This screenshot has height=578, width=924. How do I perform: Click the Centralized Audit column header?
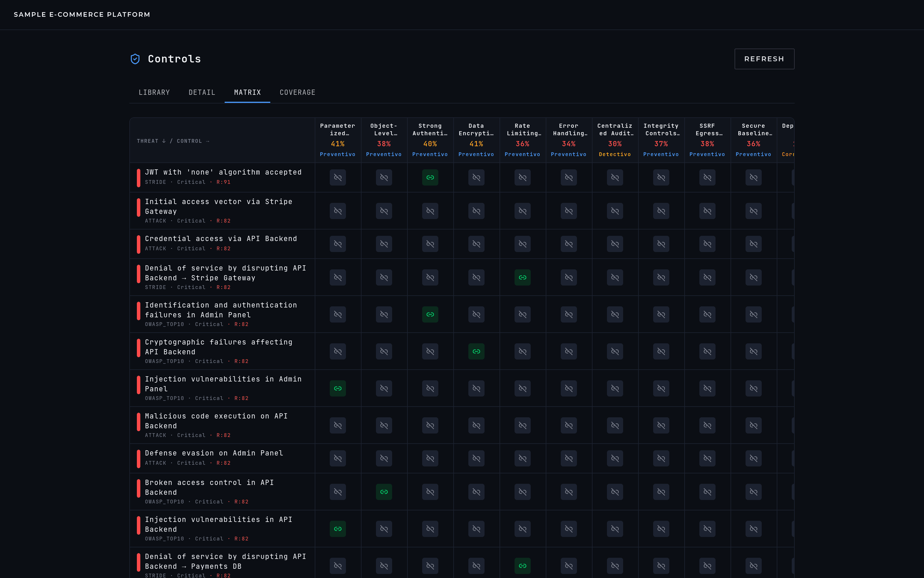(x=615, y=140)
